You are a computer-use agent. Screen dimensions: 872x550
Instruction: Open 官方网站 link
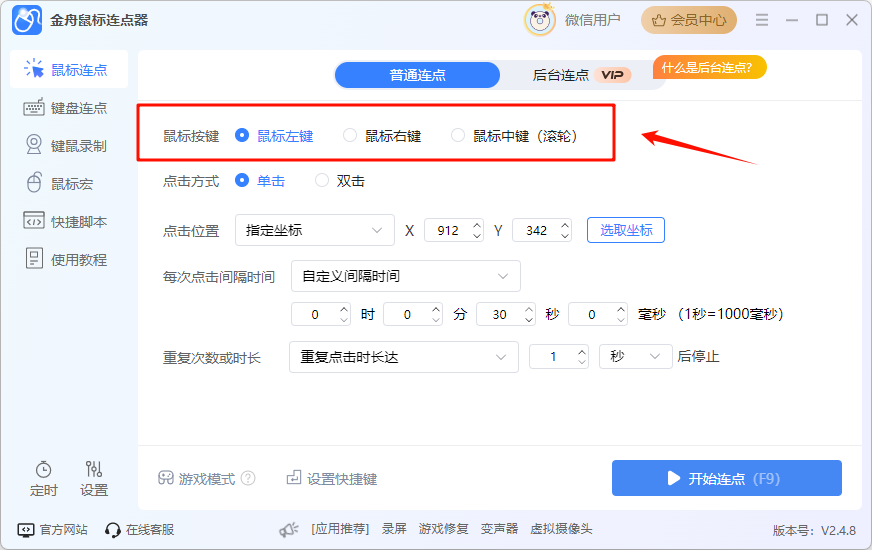pos(52,529)
